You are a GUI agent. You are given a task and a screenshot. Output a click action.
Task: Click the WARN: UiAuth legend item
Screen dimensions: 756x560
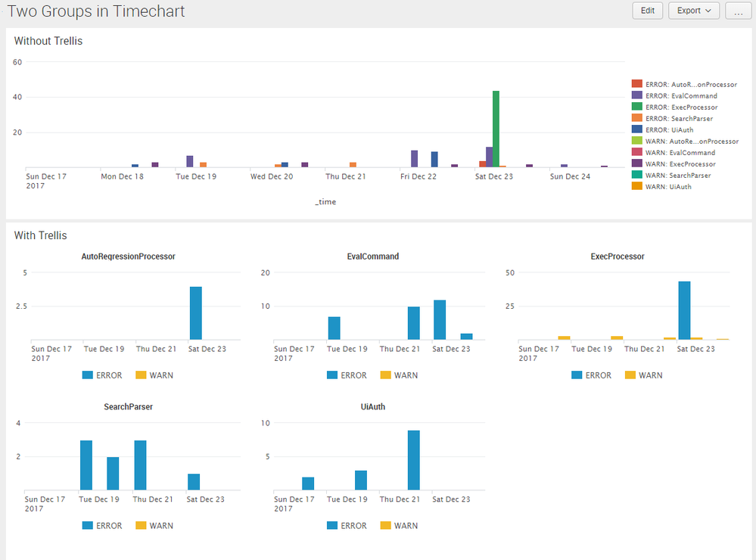tap(668, 187)
